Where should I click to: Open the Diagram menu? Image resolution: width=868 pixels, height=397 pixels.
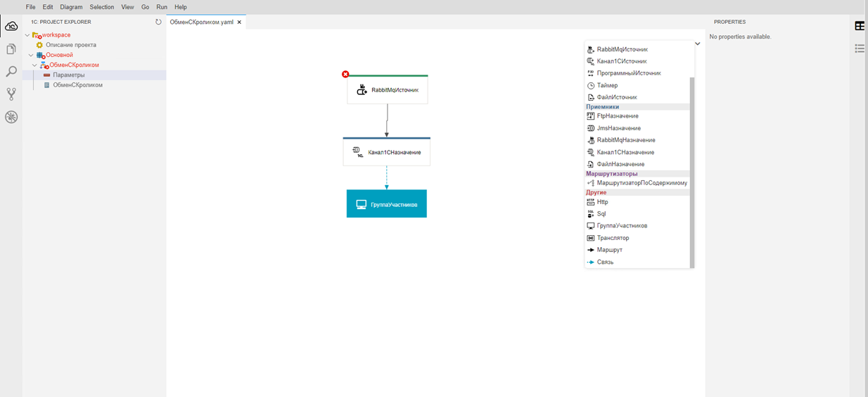click(71, 7)
